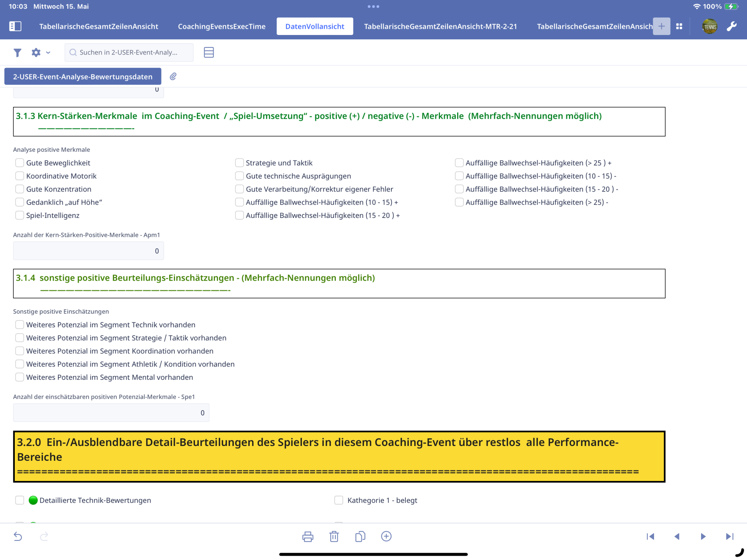Tick Weiteres Potenzial im Segment Mental

click(x=19, y=377)
